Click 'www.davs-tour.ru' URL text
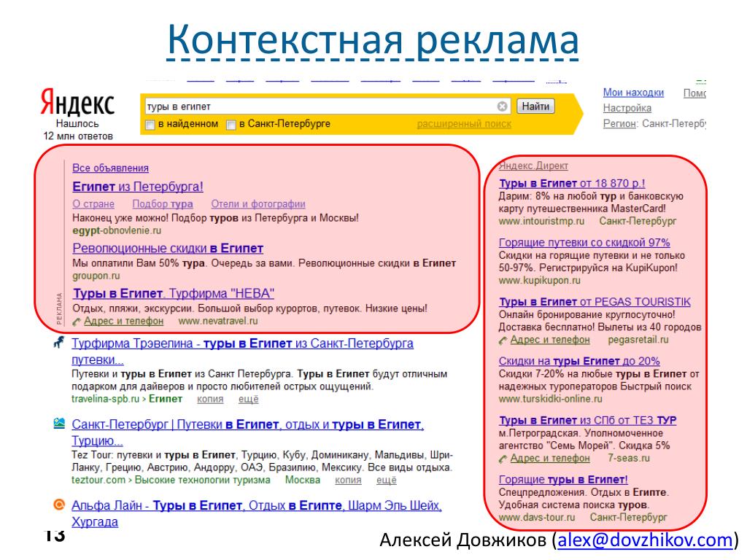This screenshot has height=560, width=747. tap(537, 518)
